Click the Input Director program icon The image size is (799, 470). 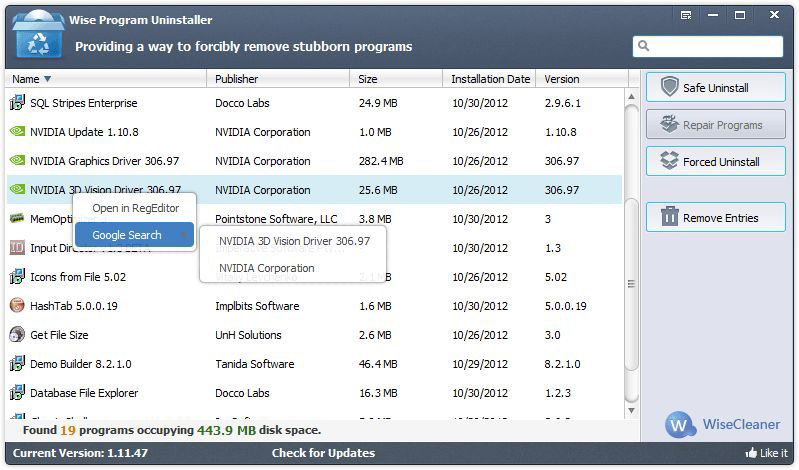(x=17, y=248)
